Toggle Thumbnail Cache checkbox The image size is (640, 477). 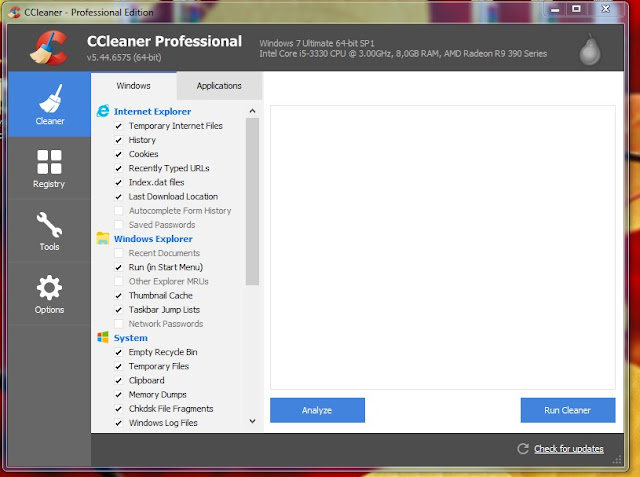[x=118, y=296]
